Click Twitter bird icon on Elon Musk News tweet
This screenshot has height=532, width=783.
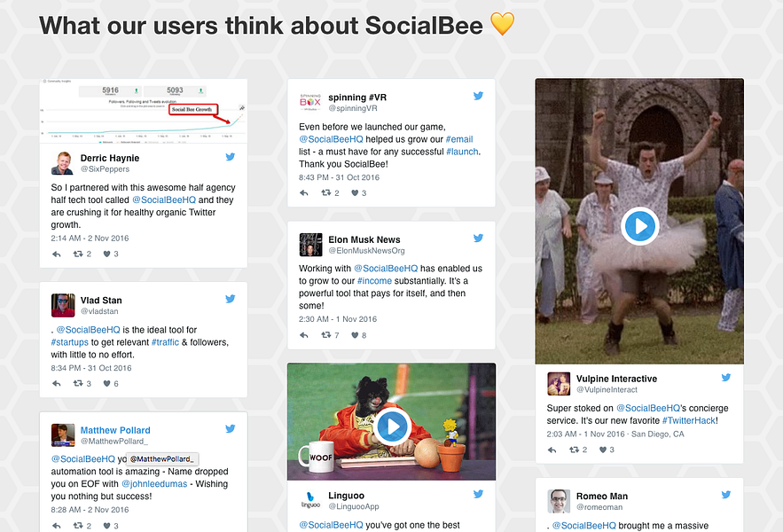pyautogui.click(x=478, y=239)
